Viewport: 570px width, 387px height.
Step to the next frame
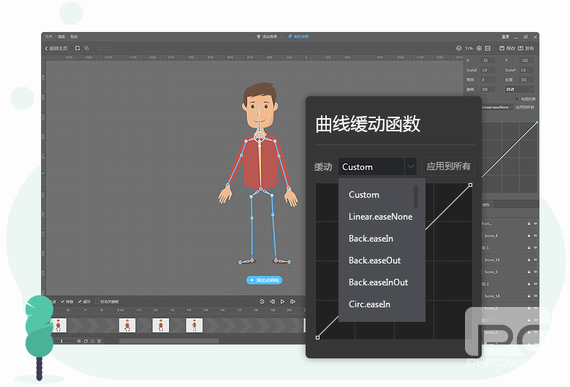pyautogui.click(x=292, y=302)
